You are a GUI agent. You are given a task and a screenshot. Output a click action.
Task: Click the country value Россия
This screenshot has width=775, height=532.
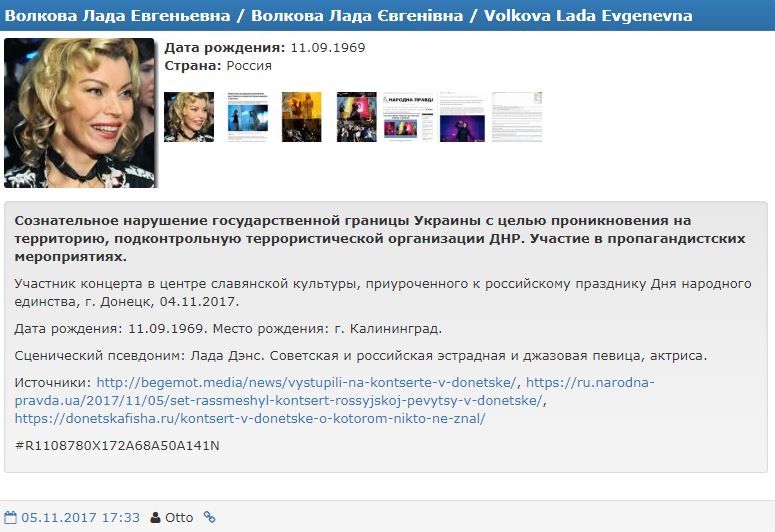coord(249,66)
